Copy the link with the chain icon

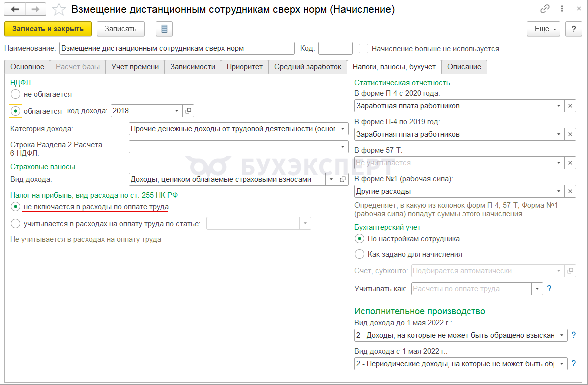(545, 9)
